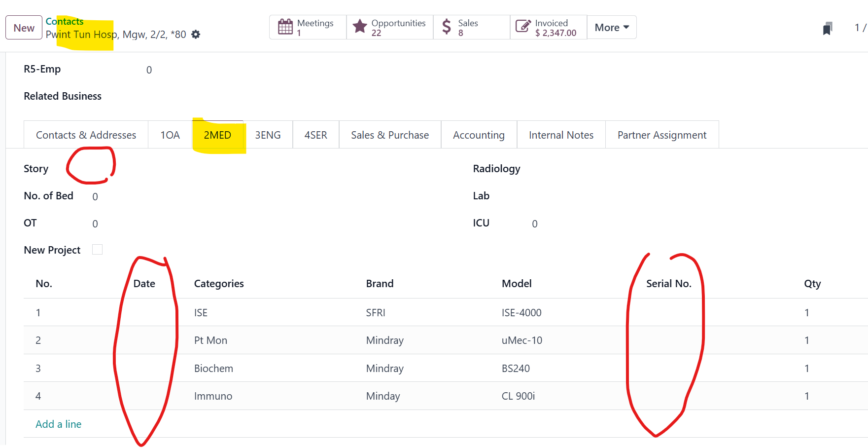868x448 pixels.
Task: Open the Partner Assignment tab
Action: (661, 135)
